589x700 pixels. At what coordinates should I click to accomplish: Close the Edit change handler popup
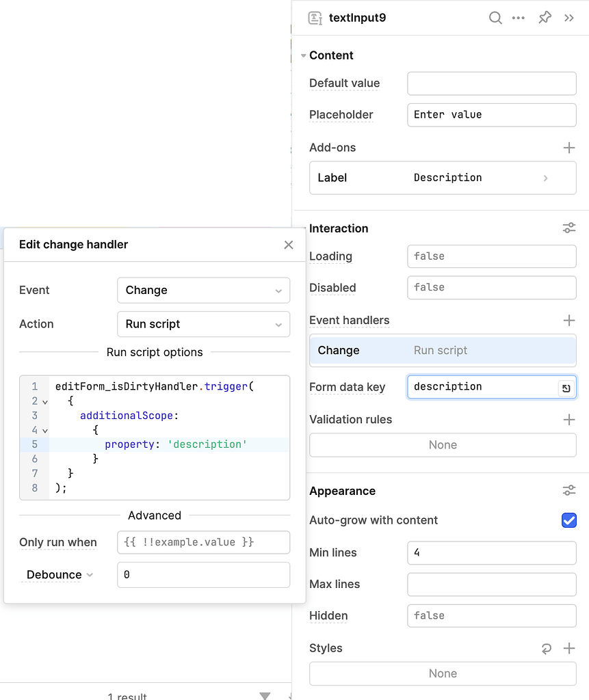(289, 245)
